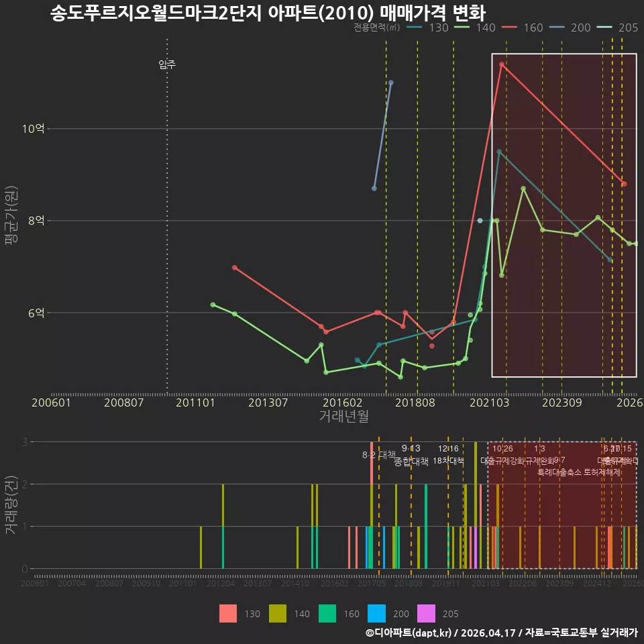Image resolution: width=644 pixels, height=644 pixels.
Task: Click the 130 pink legend swatch
Action: [x=228, y=614]
